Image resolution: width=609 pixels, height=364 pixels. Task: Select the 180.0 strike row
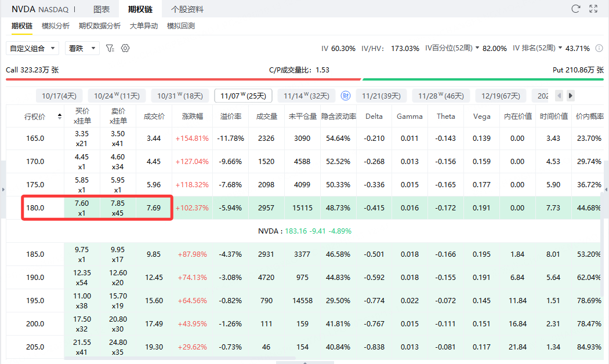tap(304, 208)
